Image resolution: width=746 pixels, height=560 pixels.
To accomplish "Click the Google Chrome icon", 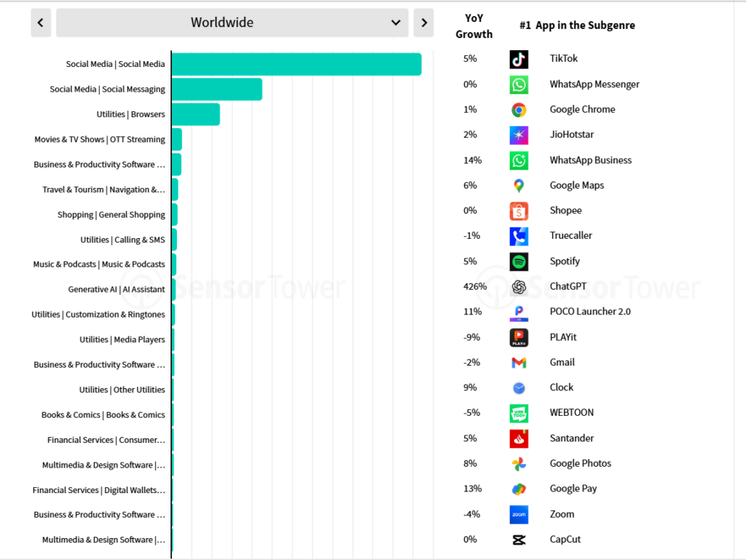I will point(519,110).
